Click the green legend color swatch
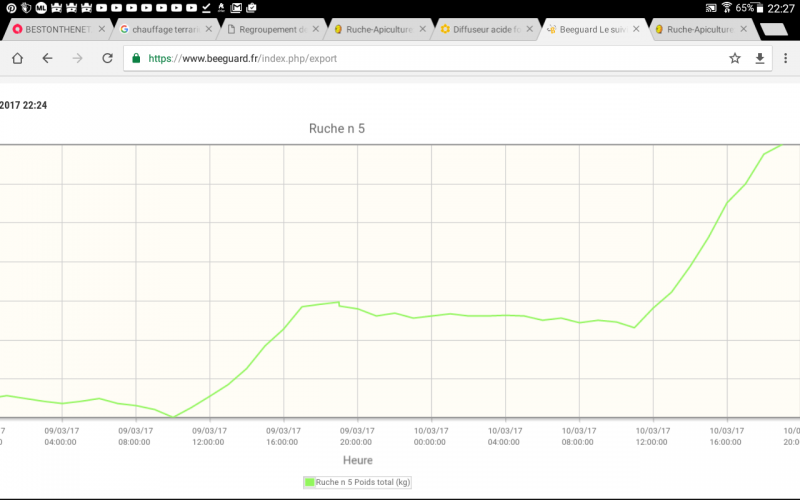The height and width of the screenshot is (500, 800). [309, 482]
